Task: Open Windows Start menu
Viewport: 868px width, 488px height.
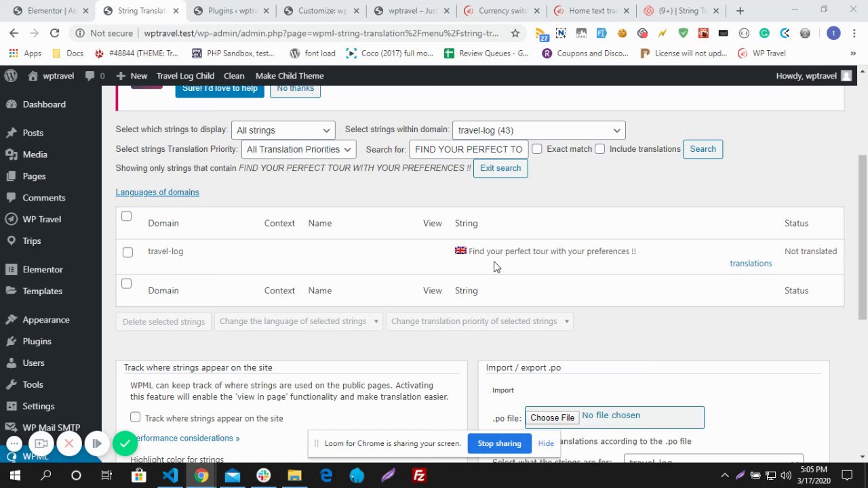Action: [15, 476]
